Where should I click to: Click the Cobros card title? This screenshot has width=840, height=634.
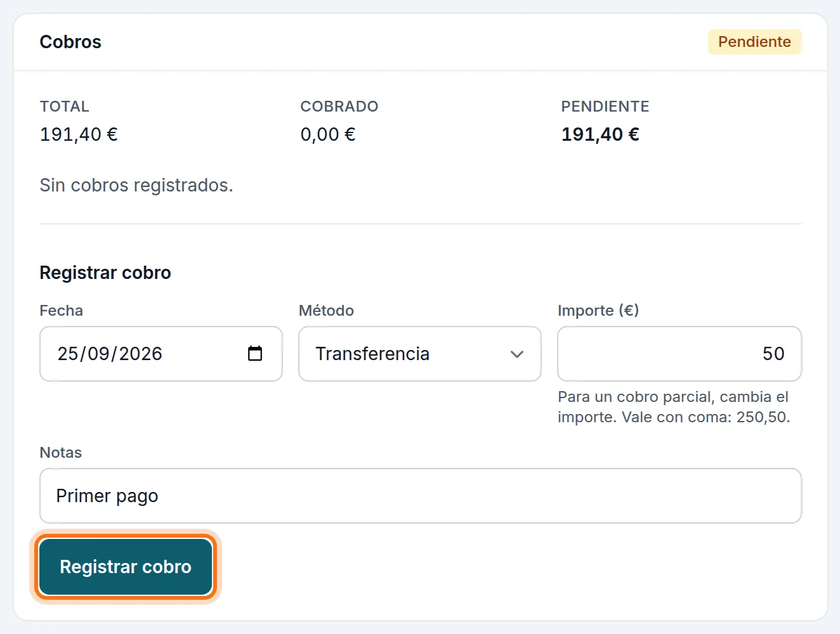tap(70, 42)
